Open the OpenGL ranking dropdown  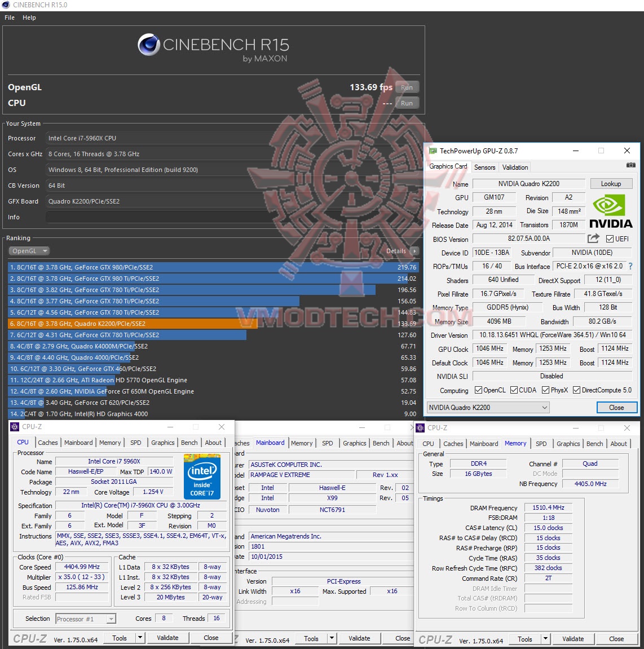point(29,251)
